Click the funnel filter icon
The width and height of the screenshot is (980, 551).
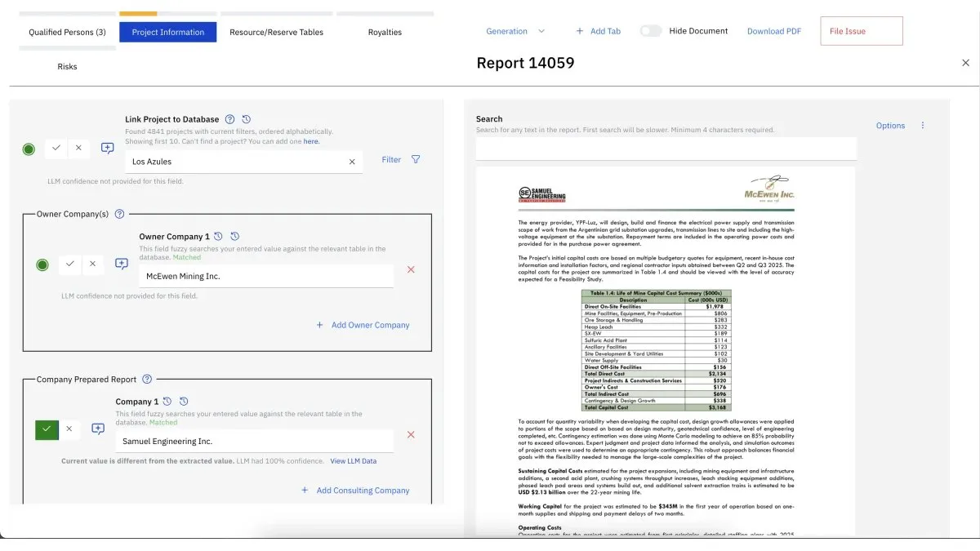pos(416,160)
